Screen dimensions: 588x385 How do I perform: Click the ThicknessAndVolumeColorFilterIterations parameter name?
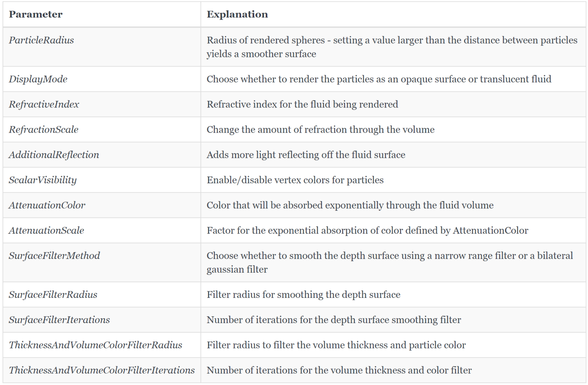(x=101, y=370)
